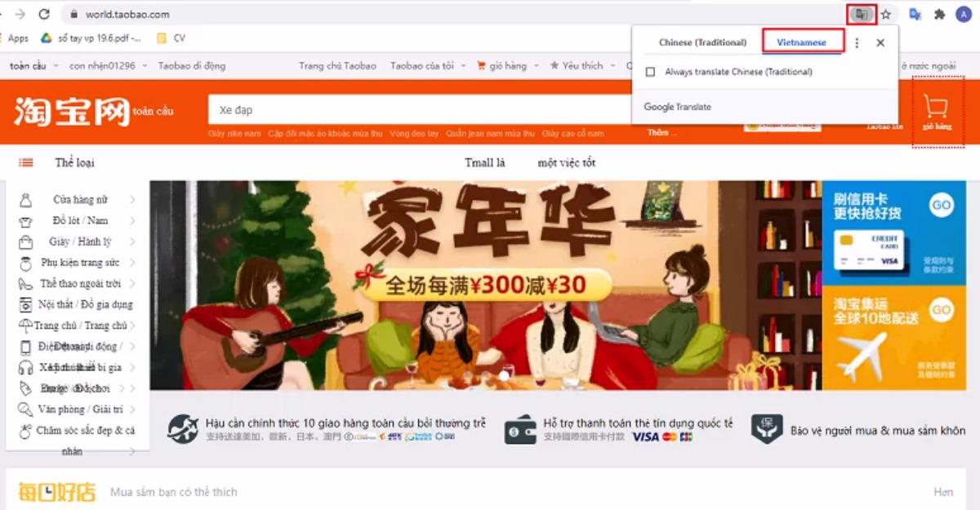Bookmark this page with the star icon
Screen dimensions: 980x510
[886, 14]
